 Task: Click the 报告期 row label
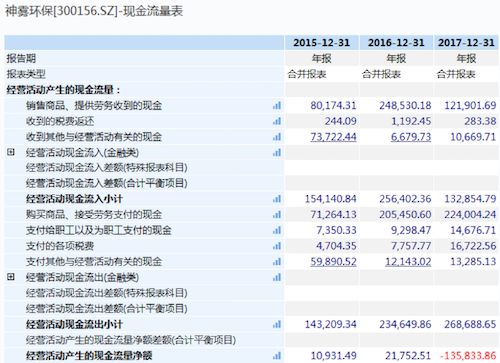tap(21, 59)
